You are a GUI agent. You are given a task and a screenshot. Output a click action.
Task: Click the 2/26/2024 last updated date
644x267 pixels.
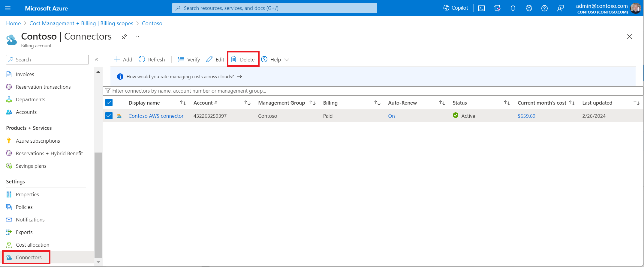[x=594, y=116]
